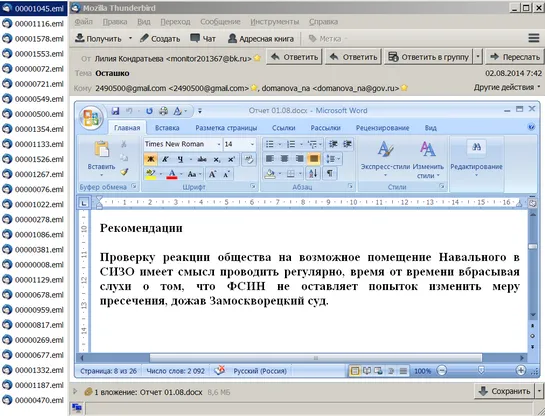Click the quick print icon in Word toolbar
Screen dimensions: 545x416
click(x=163, y=111)
